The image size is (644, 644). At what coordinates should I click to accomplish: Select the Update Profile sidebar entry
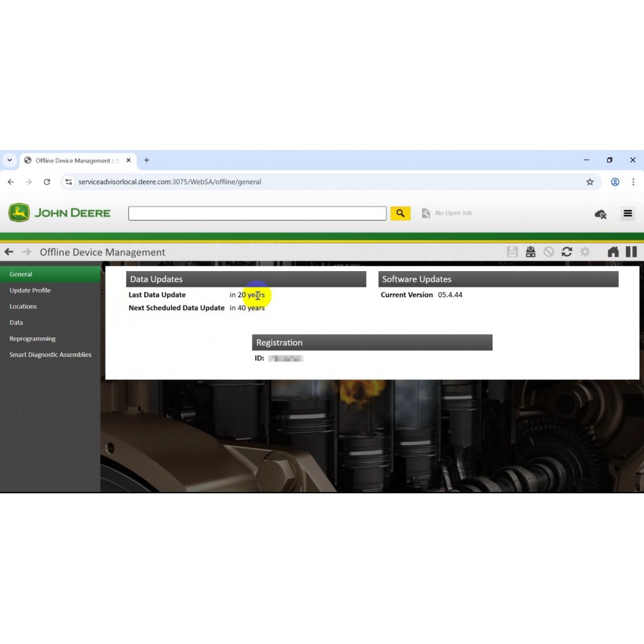(x=30, y=290)
